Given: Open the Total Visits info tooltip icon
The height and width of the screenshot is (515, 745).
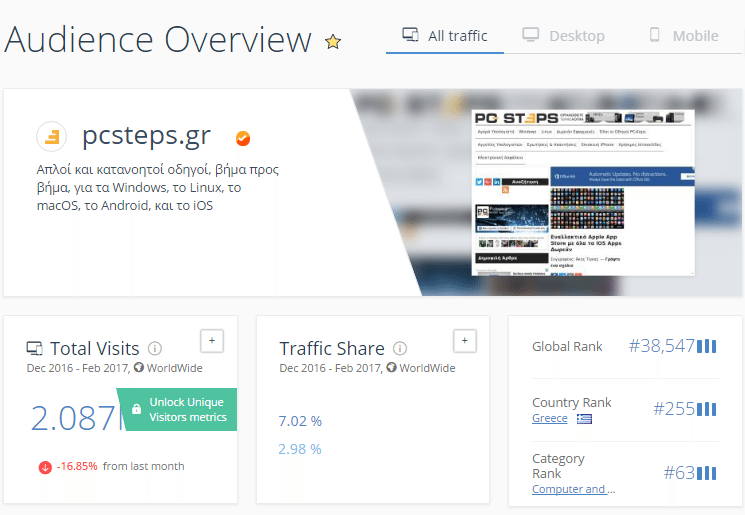Looking at the screenshot, I should 155,349.
